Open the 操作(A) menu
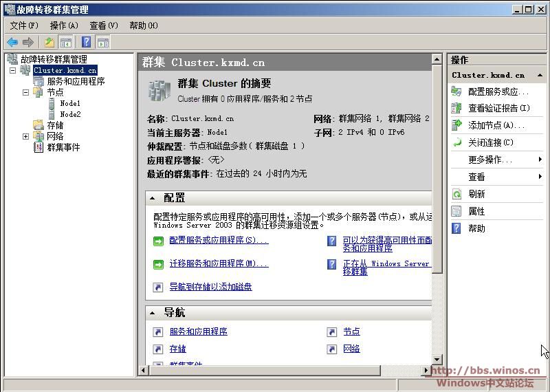550x392 pixels. point(64,25)
